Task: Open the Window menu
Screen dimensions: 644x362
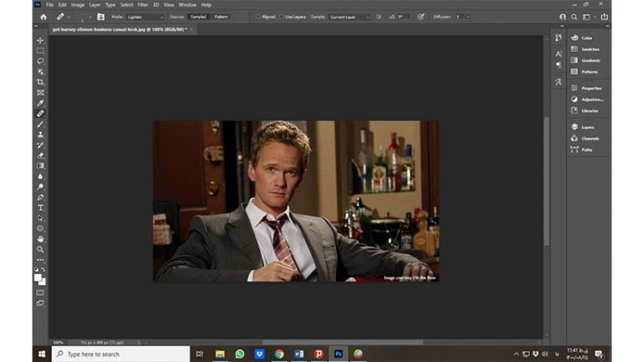Action: 187,5
